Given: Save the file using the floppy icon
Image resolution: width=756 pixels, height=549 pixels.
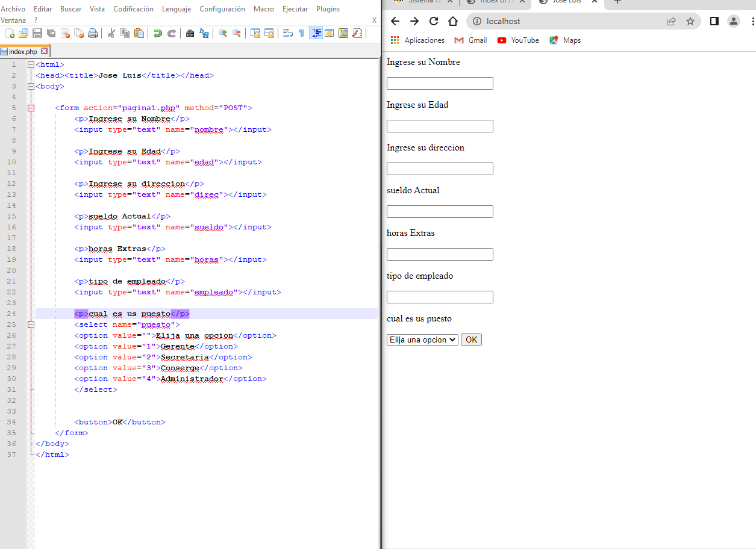Looking at the screenshot, I should pos(37,33).
